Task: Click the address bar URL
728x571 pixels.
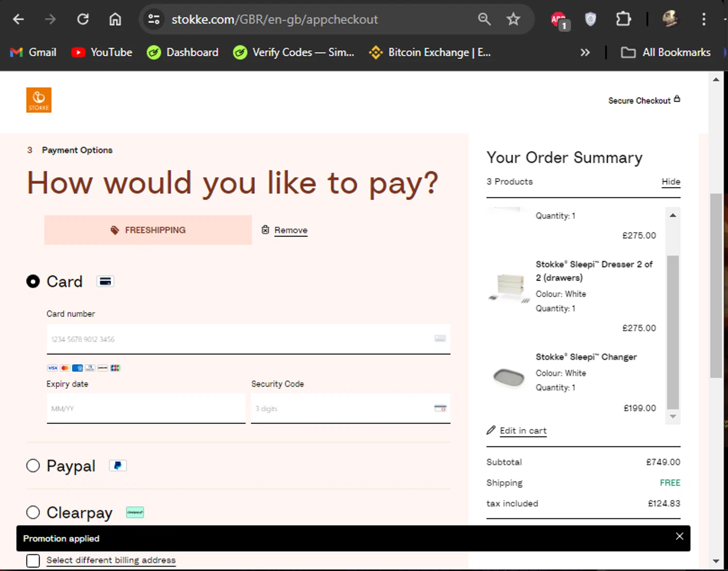Action: pos(275,19)
